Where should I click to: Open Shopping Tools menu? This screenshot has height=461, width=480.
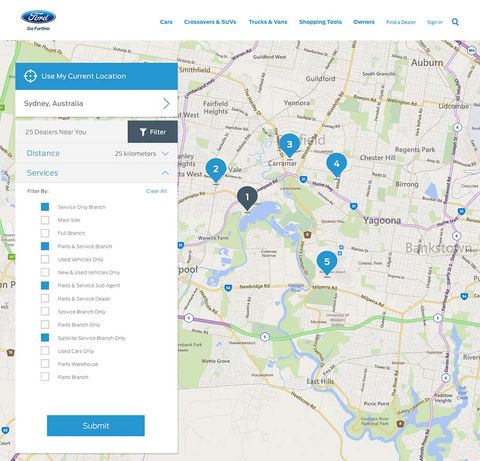point(320,22)
